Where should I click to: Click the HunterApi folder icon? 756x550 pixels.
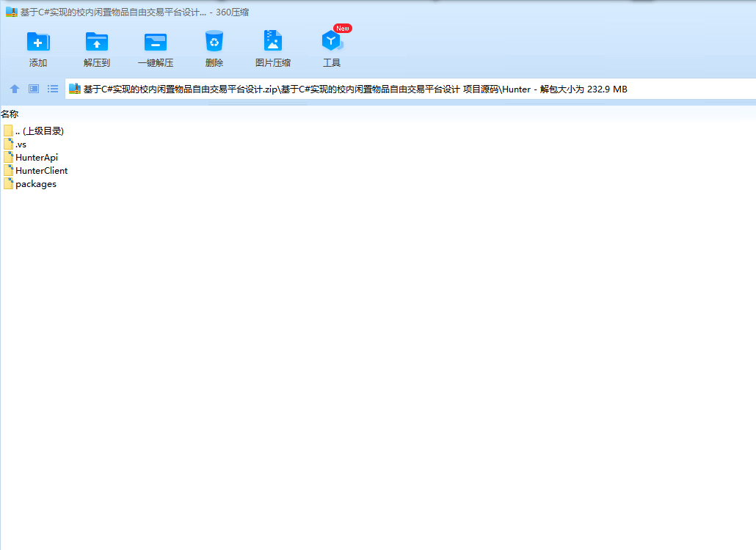click(8, 157)
